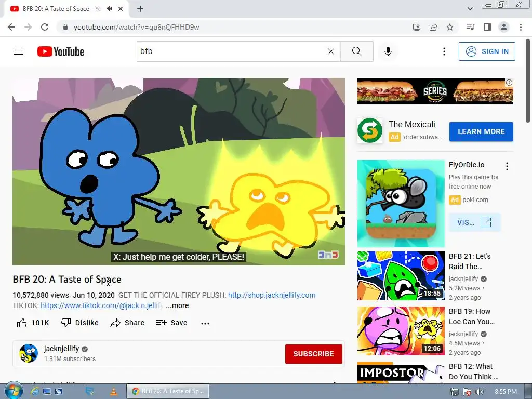Open the tab search chevron
Image resolution: width=532 pixels, height=399 pixels.
470,9
